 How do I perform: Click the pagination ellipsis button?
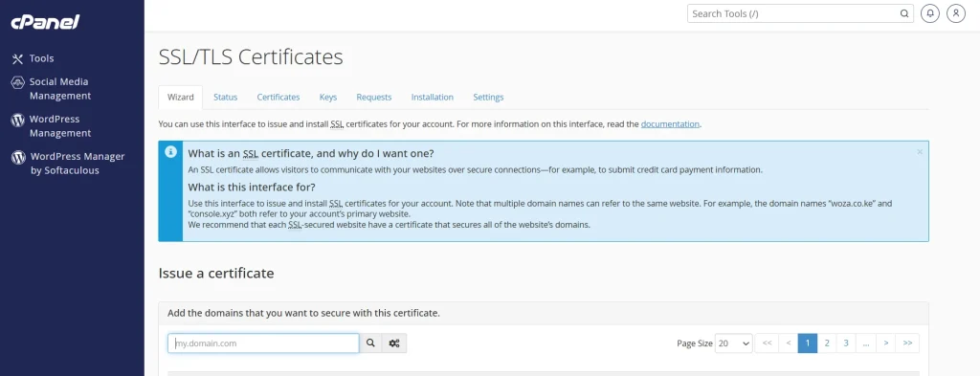click(865, 343)
